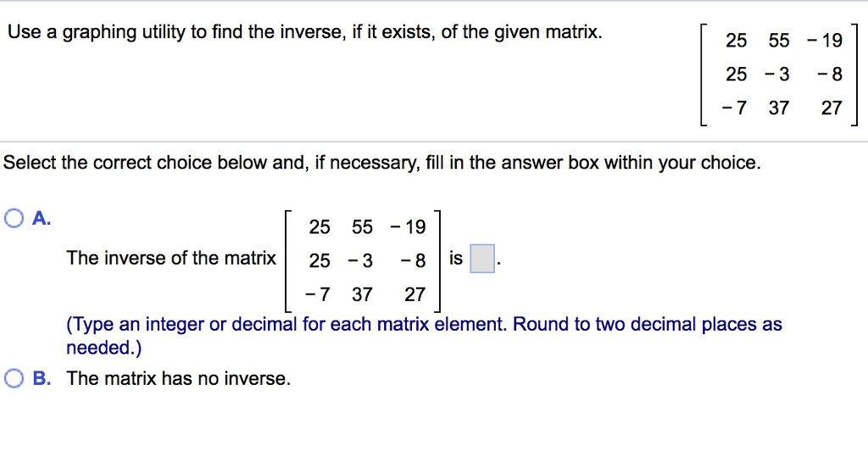868x451 pixels.
Task: Click entry −19 in choice A's matrix
Action: [408, 227]
